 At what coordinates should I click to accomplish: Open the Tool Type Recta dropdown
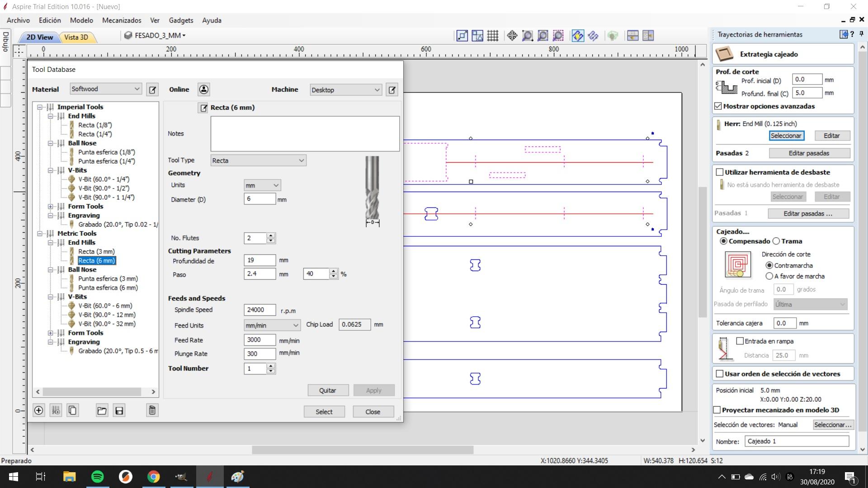point(258,160)
